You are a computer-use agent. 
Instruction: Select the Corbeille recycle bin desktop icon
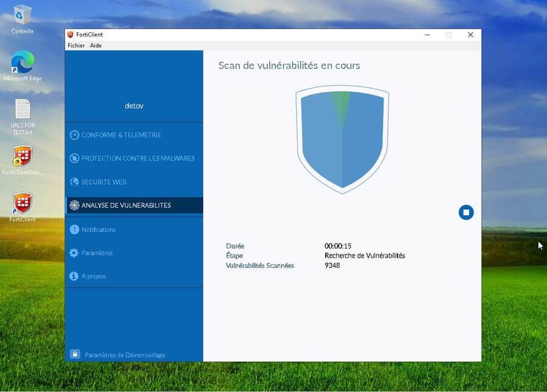coord(22,19)
